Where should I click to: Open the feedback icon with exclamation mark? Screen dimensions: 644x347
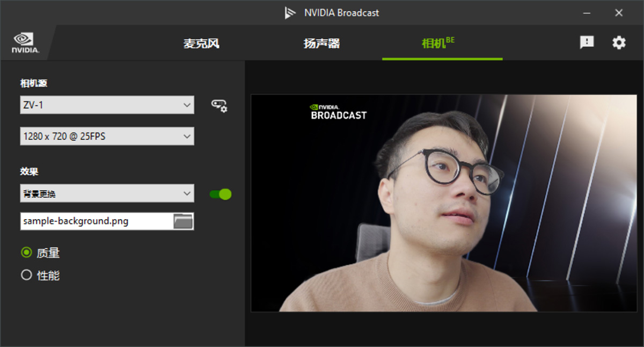(587, 42)
